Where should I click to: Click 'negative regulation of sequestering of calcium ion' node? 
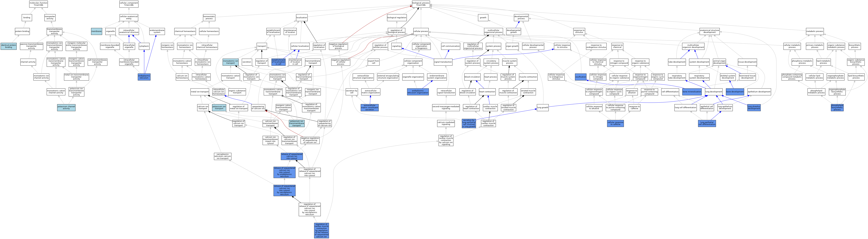coord(310,140)
